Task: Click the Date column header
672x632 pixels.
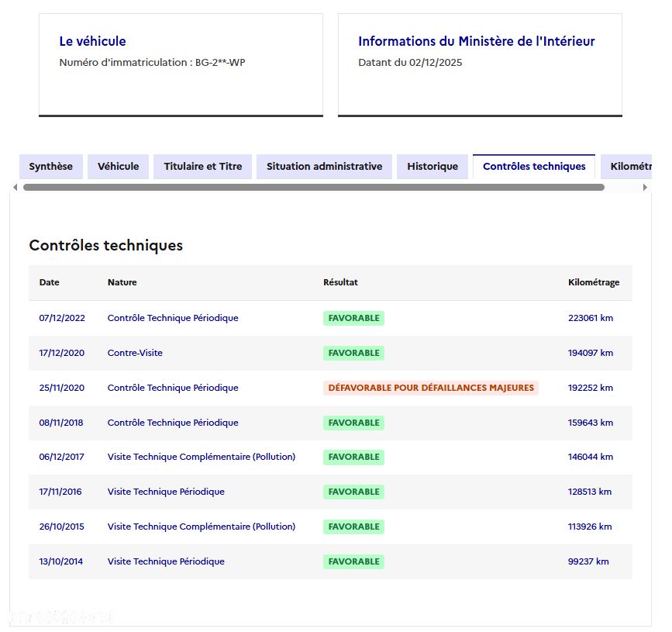Action: click(x=50, y=282)
